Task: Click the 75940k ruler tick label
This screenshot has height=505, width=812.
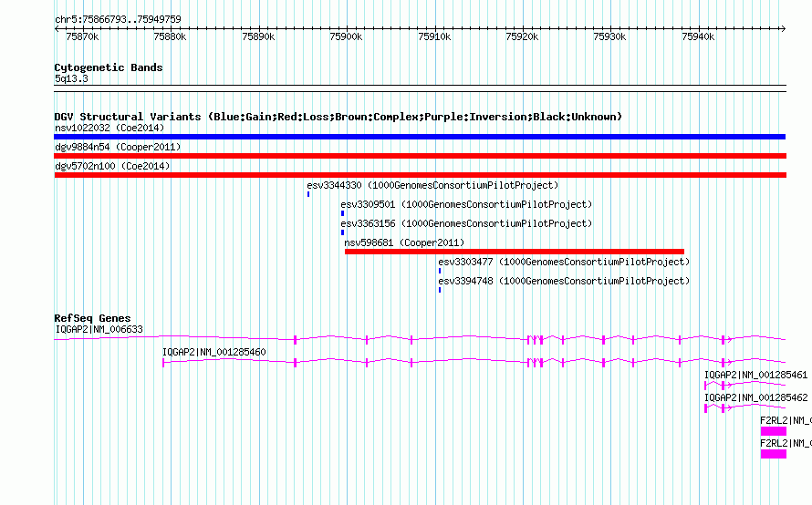Action: click(x=698, y=36)
